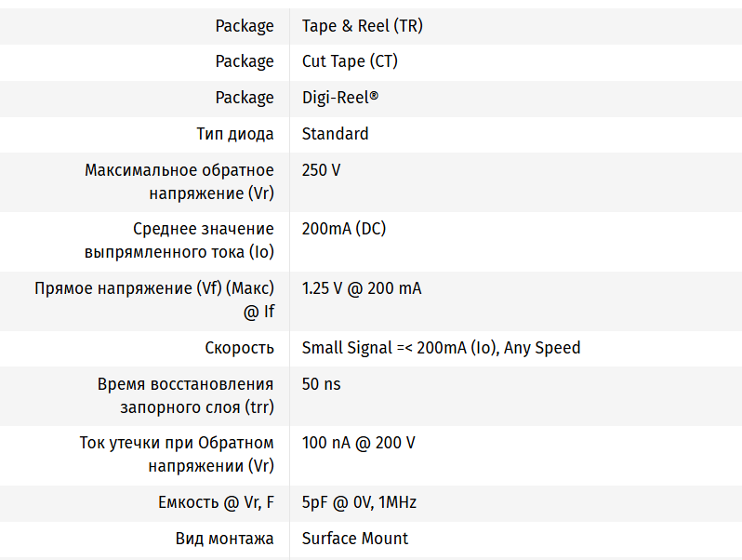Image resolution: width=742 pixels, height=560 pixels.
Task: Click the "Время восстановления запорного слоя (trr)" label
Action: coord(186,395)
